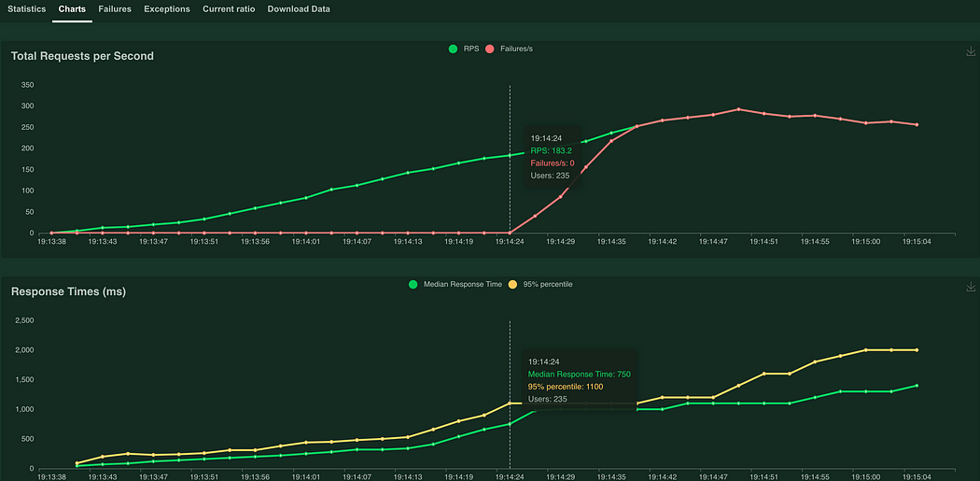Open the Current ratio tab
This screenshot has height=481, width=980.
click(229, 9)
